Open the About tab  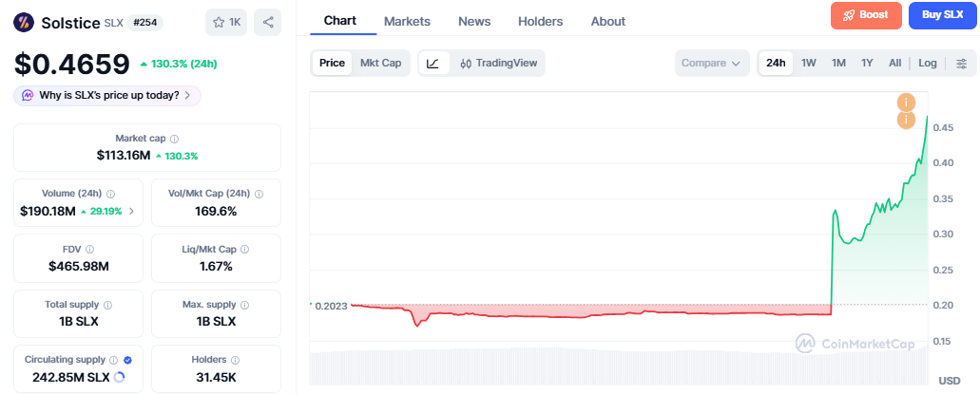tap(608, 21)
